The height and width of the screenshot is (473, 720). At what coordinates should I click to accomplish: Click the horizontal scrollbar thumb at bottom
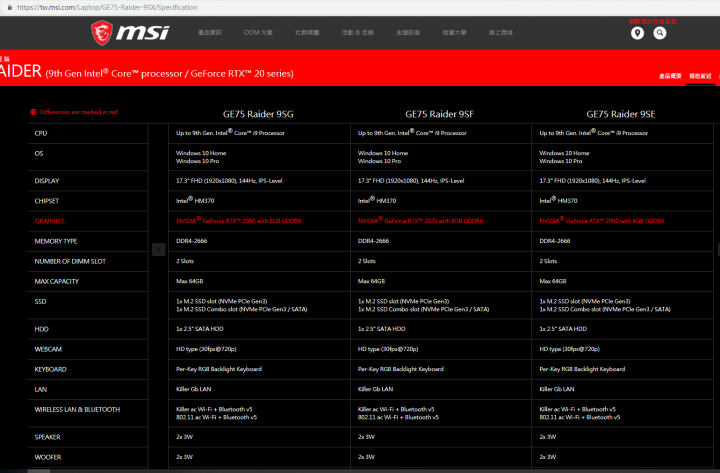[39, 471]
